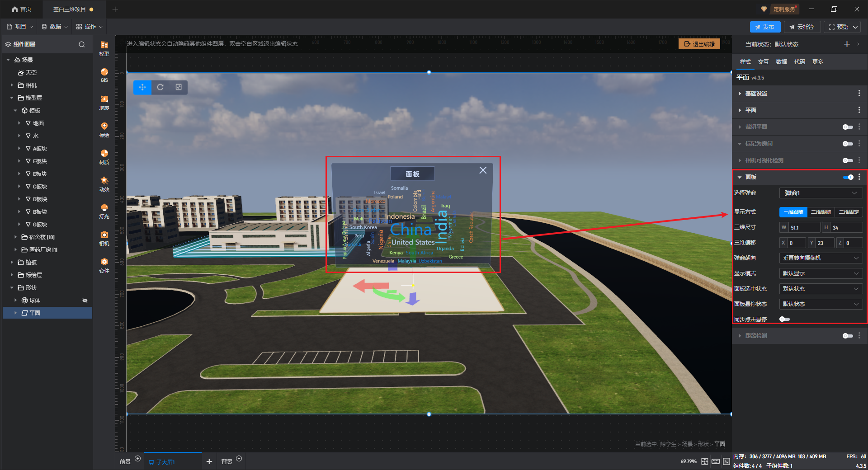Image resolution: width=868 pixels, height=470 pixels.
Task: Search the 组件图层 layer list
Action: [x=82, y=44]
